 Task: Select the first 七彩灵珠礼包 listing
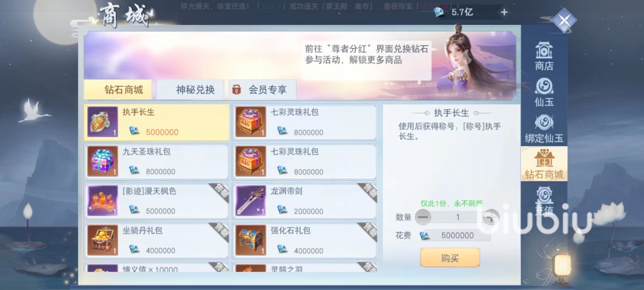click(304, 122)
